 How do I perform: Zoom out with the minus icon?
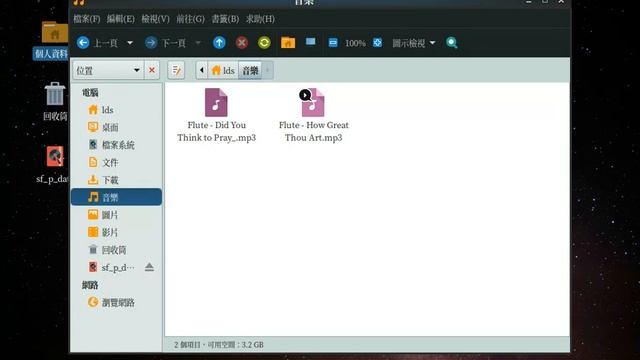(x=333, y=43)
